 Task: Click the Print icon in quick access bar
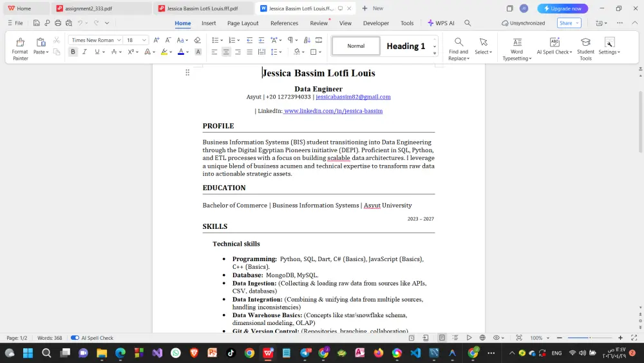[x=58, y=23]
